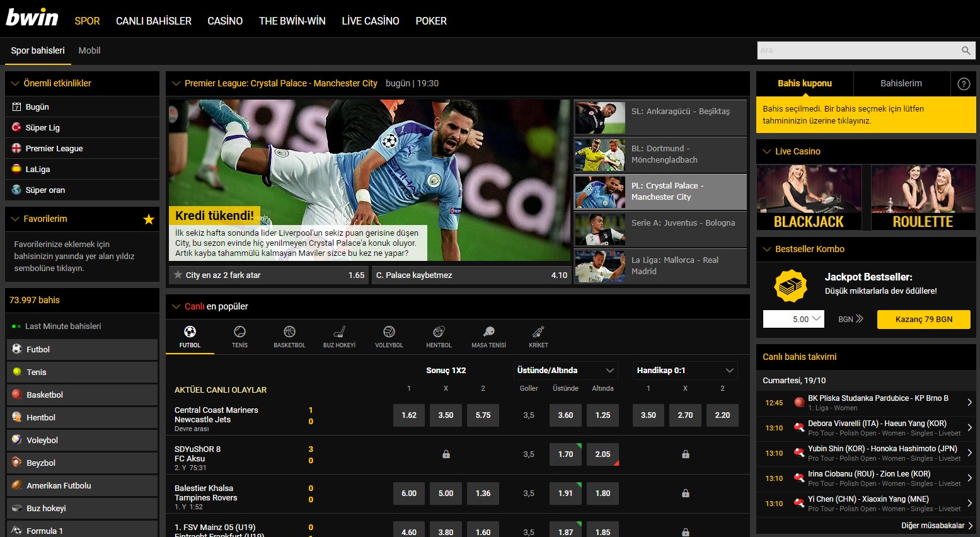
Task: Click the Favorilerim star icon
Action: pyautogui.click(x=149, y=219)
